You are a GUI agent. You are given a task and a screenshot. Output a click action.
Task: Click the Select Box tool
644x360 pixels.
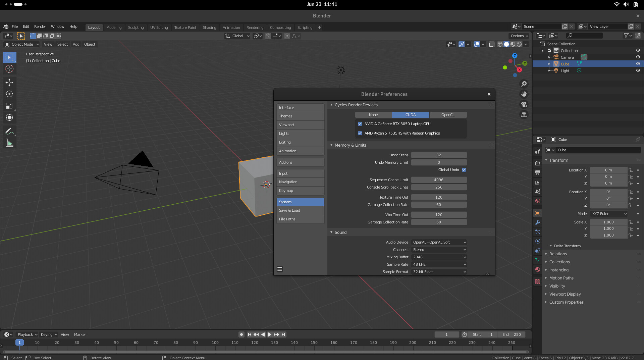point(9,57)
